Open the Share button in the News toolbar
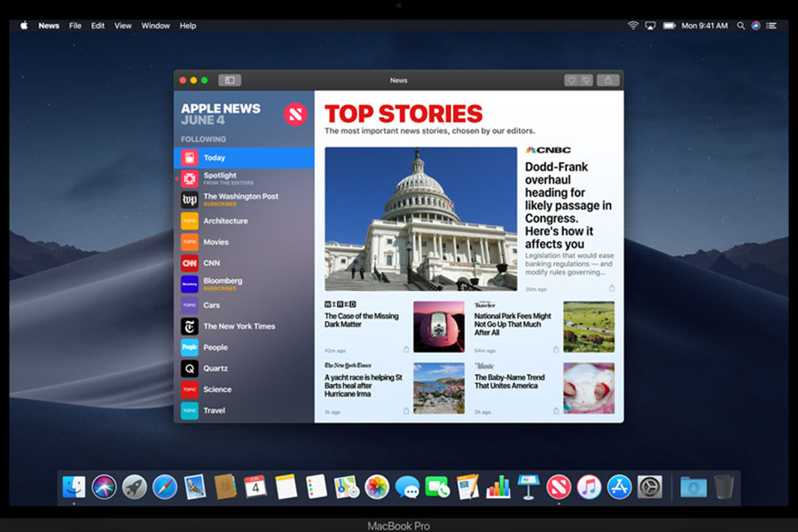This screenshot has height=532, width=798. [x=607, y=80]
